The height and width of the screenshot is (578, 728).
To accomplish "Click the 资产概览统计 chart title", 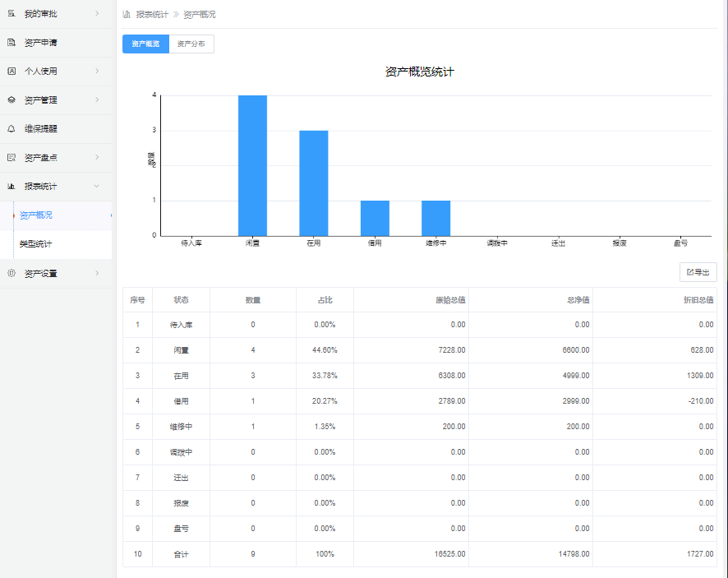I will click(x=420, y=72).
